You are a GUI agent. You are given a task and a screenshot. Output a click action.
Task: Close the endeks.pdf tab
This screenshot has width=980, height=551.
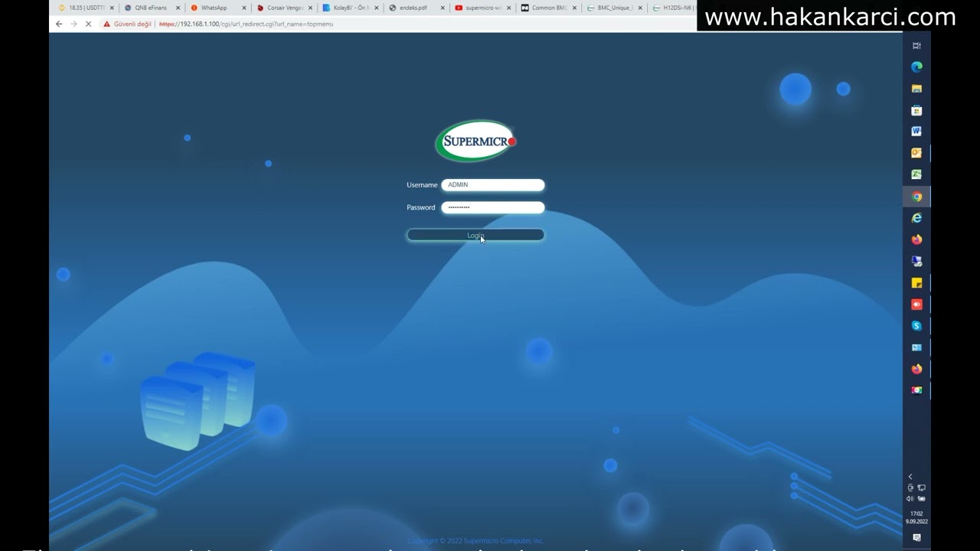coord(443,8)
